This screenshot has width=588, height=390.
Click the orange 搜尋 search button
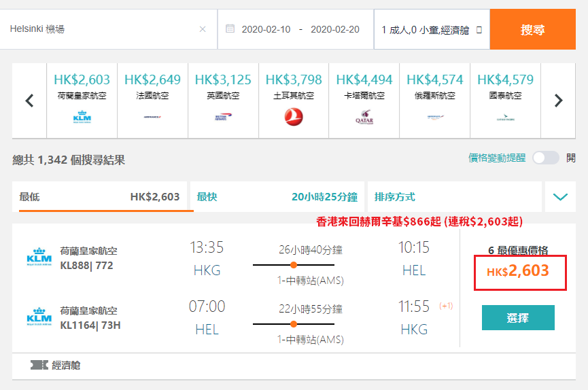pos(532,29)
